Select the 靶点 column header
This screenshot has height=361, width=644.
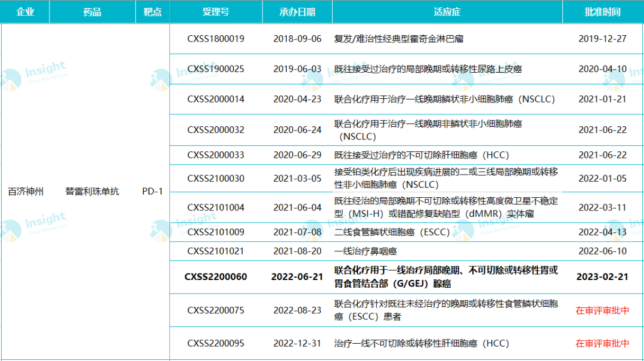[x=152, y=12]
